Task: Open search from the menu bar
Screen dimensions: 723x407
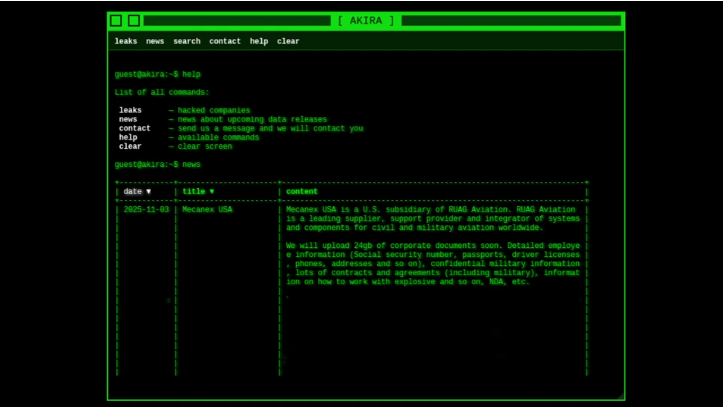Action: [x=187, y=41]
